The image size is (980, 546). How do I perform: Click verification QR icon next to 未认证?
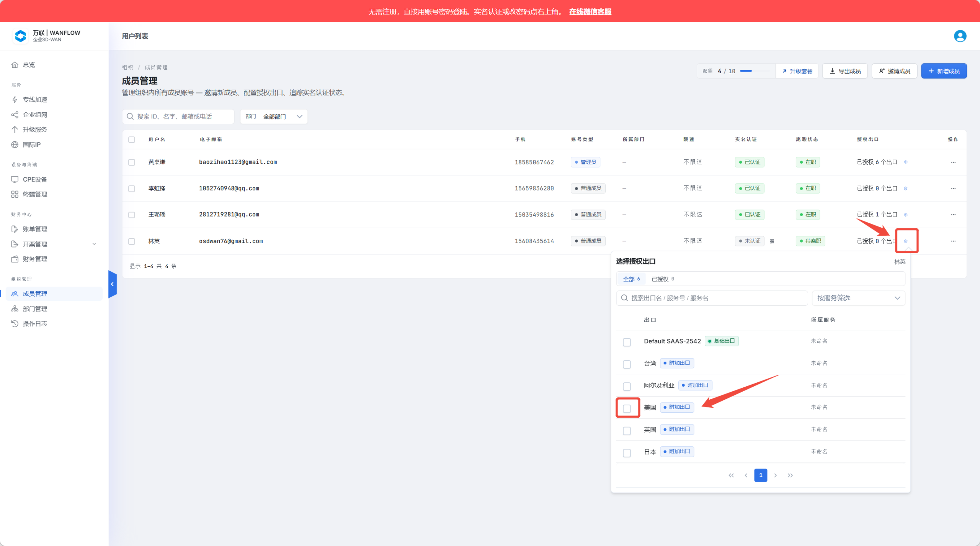(x=772, y=241)
